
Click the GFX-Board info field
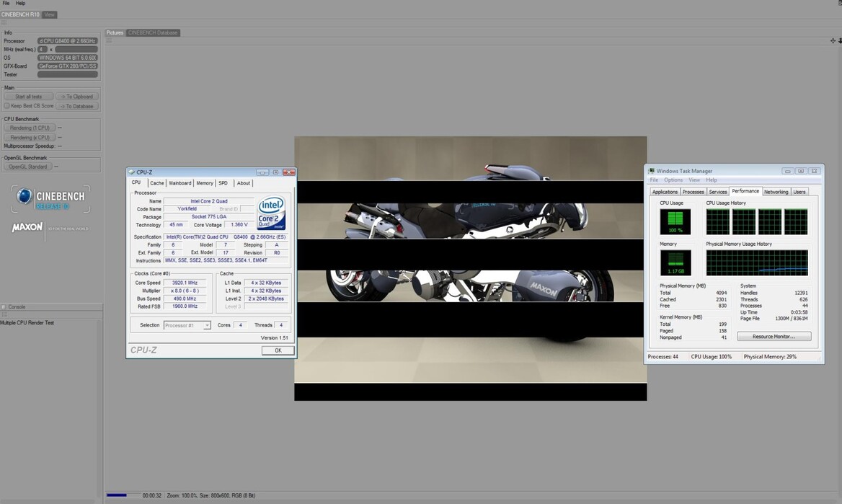tap(68, 66)
